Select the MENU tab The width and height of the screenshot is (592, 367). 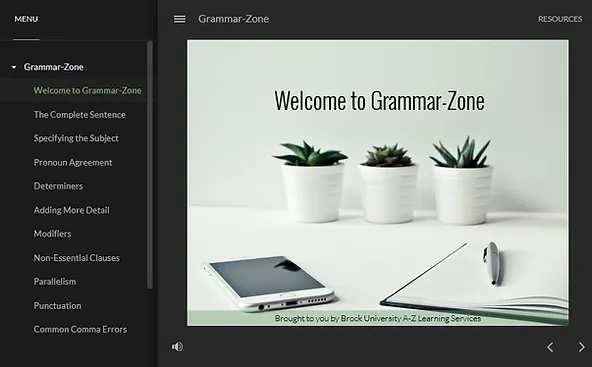click(x=26, y=19)
